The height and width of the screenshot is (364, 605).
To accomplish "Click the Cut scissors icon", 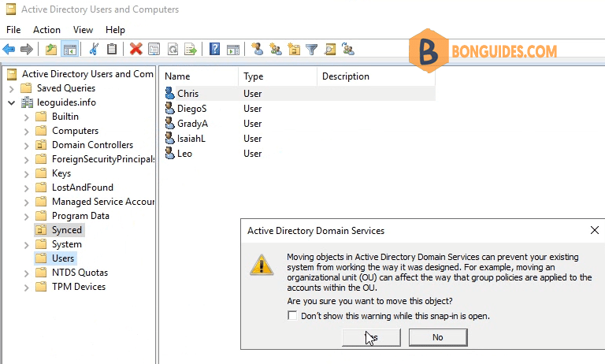I will click(94, 50).
